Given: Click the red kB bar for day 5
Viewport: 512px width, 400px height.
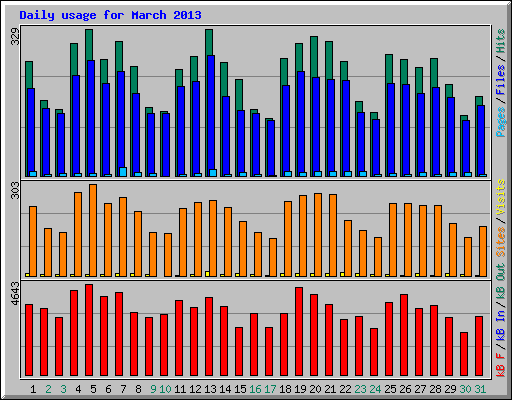Looking at the screenshot, I should tap(89, 330).
